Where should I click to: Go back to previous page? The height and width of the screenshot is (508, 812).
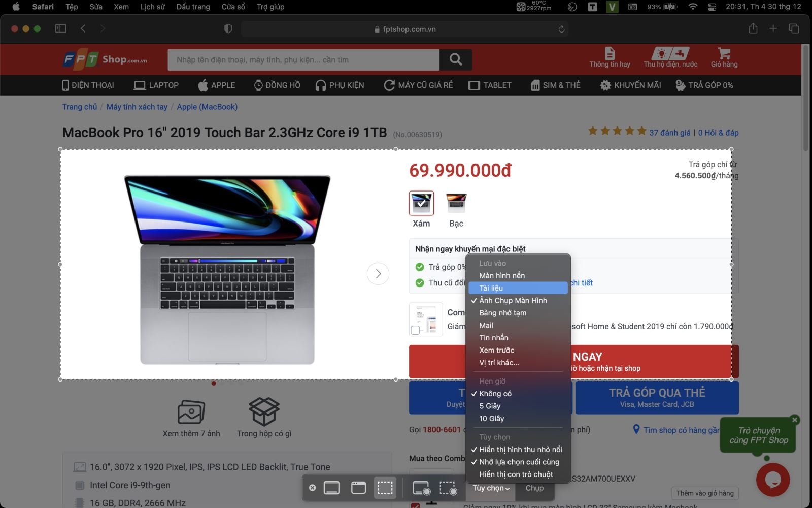83,28
